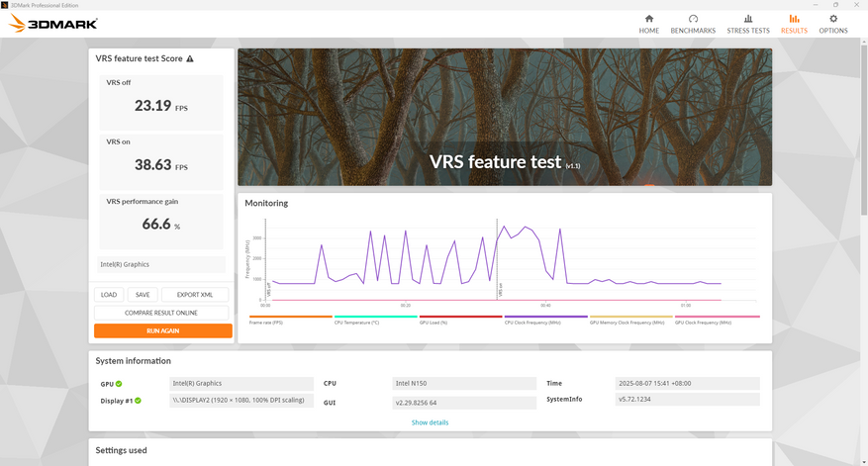
Task: Click the GPU field Intel(R) Graphics
Action: click(241, 384)
